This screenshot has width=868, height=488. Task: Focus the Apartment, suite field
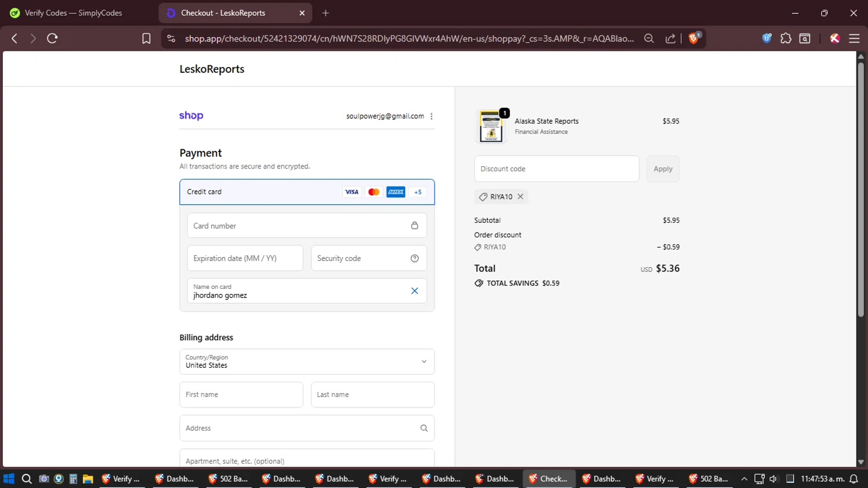pyautogui.click(x=307, y=458)
